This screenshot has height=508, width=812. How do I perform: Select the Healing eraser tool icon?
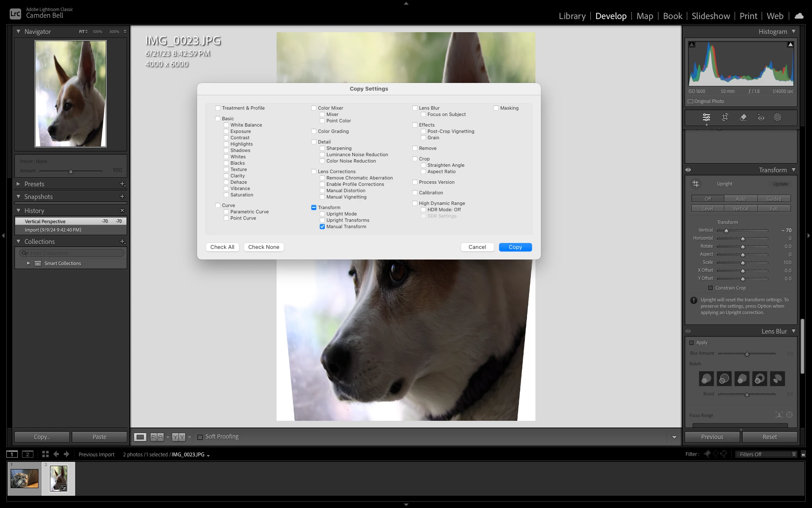click(x=743, y=117)
